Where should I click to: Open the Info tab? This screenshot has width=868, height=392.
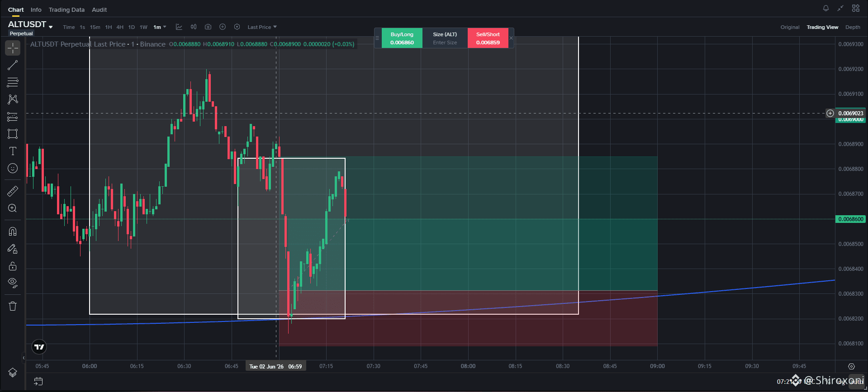(x=36, y=9)
